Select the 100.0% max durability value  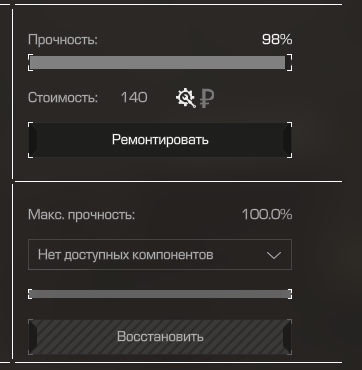[267, 214]
